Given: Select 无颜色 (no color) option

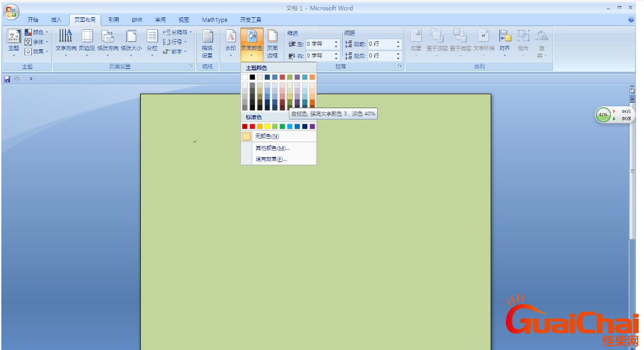Looking at the screenshot, I should pos(267,136).
